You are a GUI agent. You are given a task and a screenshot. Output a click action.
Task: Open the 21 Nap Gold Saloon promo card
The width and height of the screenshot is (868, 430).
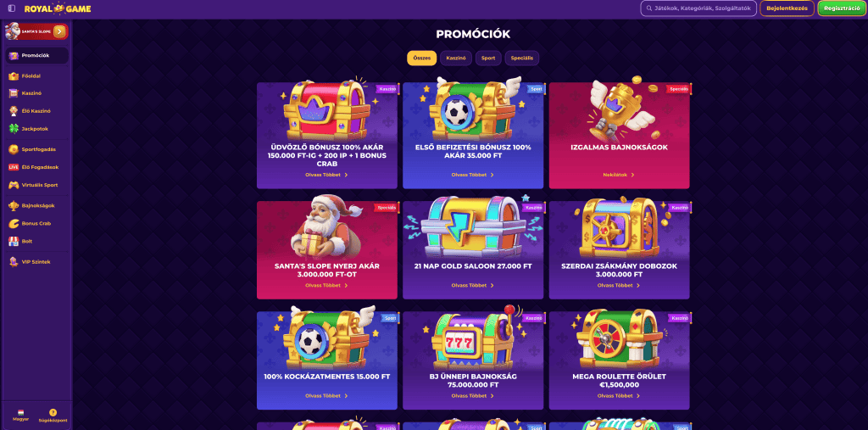pyautogui.click(x=473, y=250)
